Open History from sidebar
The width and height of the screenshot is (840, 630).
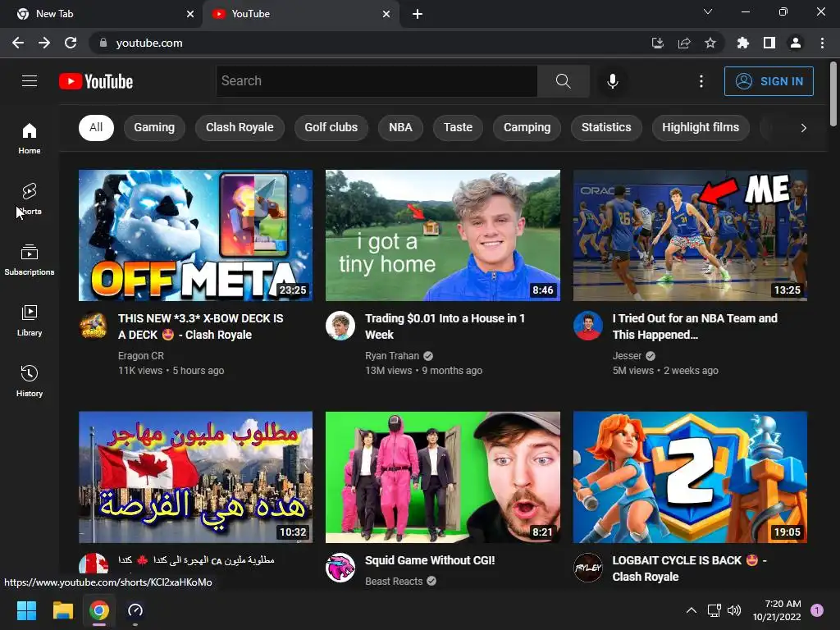point(30,381)
